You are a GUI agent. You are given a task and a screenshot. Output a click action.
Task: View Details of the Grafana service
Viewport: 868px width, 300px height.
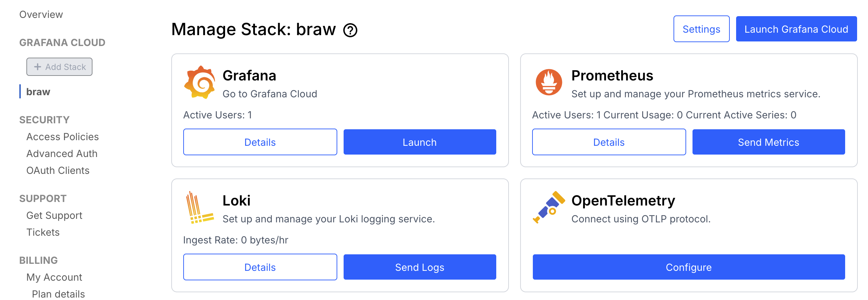[260, 142]
